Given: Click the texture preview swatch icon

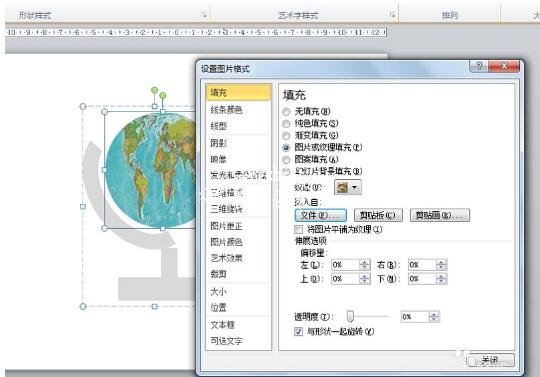Looking at the screenshot, I should pos(342,187).
